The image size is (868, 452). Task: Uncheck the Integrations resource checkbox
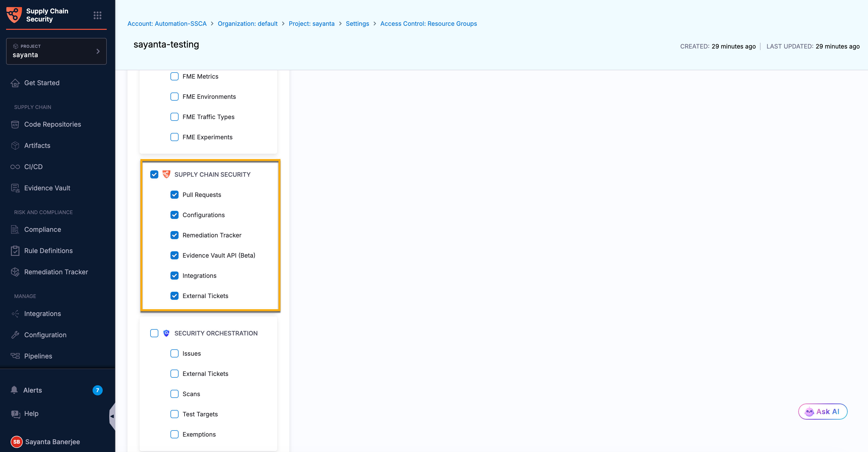click(x=175, y=276)
